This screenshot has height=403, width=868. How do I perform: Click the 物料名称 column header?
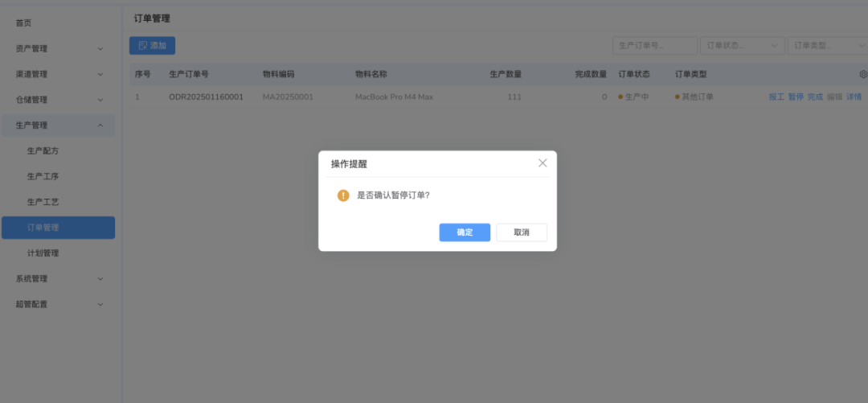[371, 74]
